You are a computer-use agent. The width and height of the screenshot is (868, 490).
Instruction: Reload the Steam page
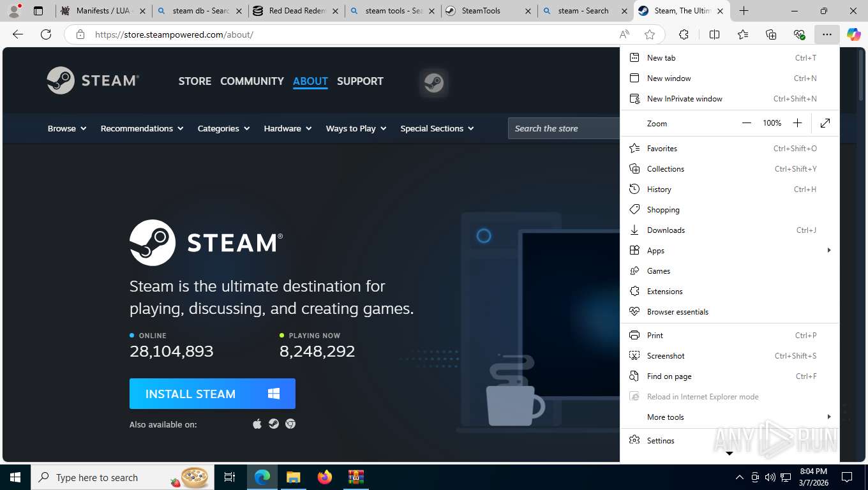46,34
